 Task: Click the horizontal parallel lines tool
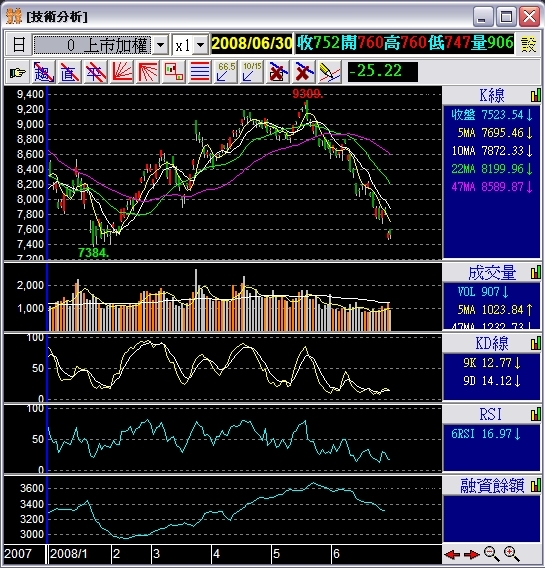tap(200, 72)
